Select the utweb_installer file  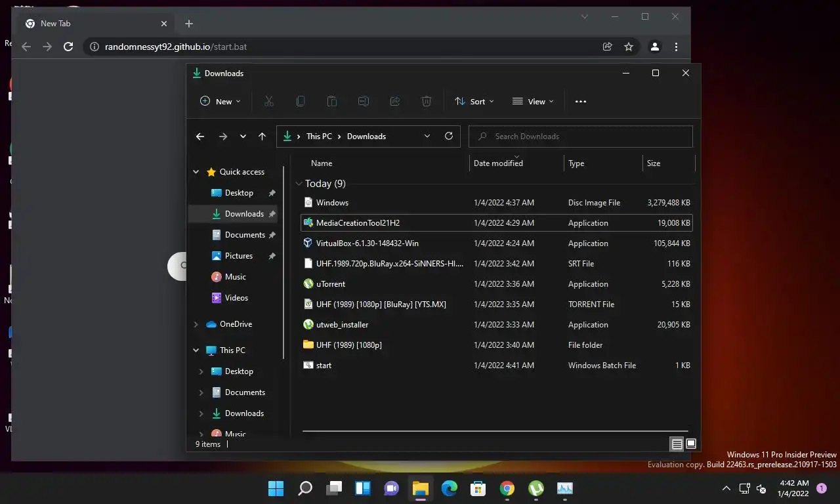pos(497,325)
